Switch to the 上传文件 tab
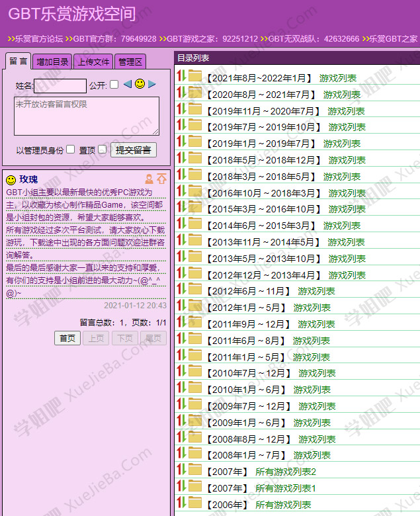420x516 pixels. click(x=93, y=62)
